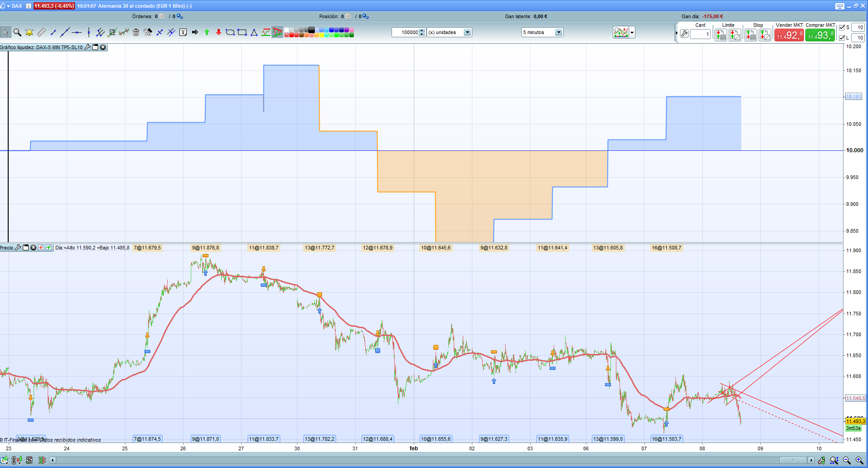Choose the vertical line drawing tool

[89, 32]
